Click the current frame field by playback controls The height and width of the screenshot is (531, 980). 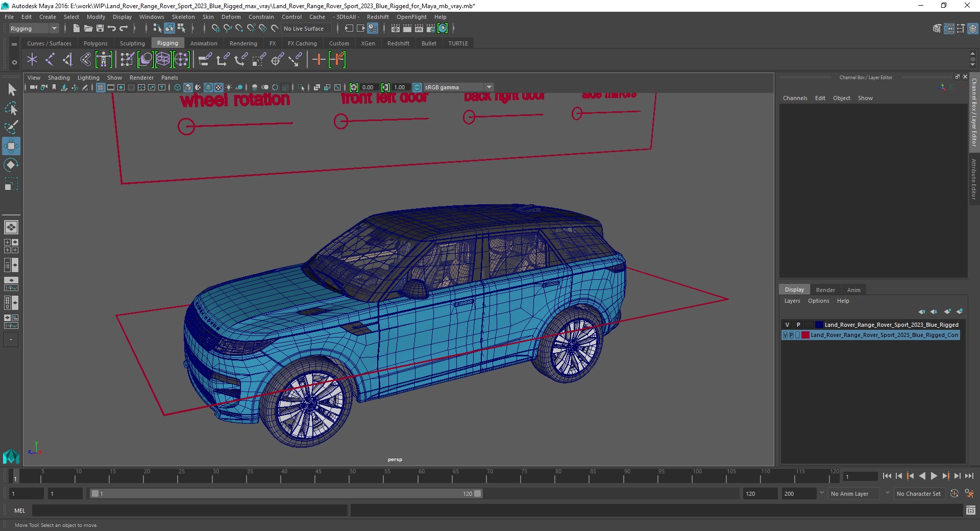point(861,476)
